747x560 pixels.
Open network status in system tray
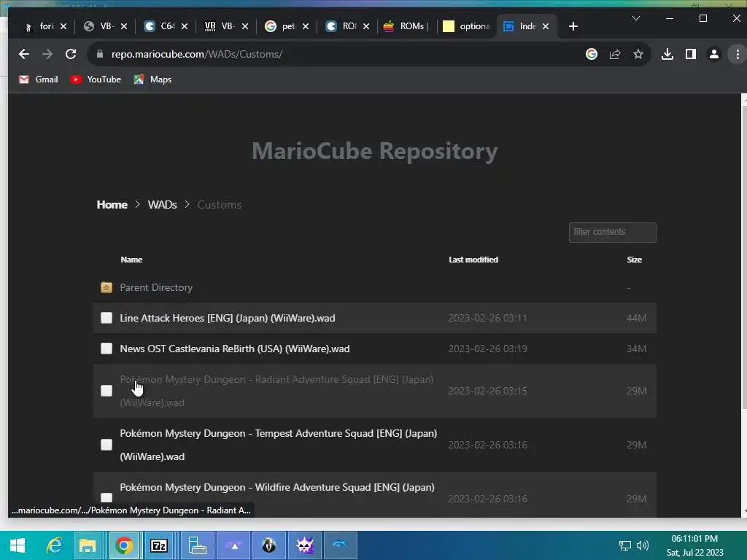click(x=624, y=545)
